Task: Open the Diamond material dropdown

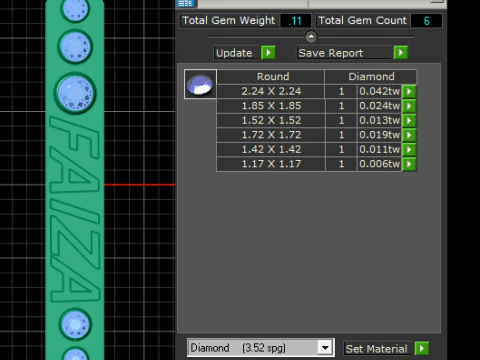Action: [325, 348]
